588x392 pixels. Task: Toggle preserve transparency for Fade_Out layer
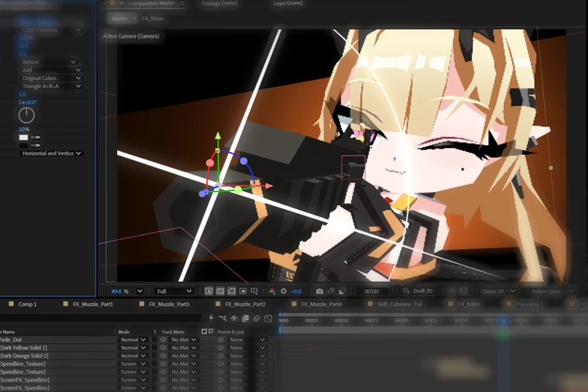[x=154, y=340]
